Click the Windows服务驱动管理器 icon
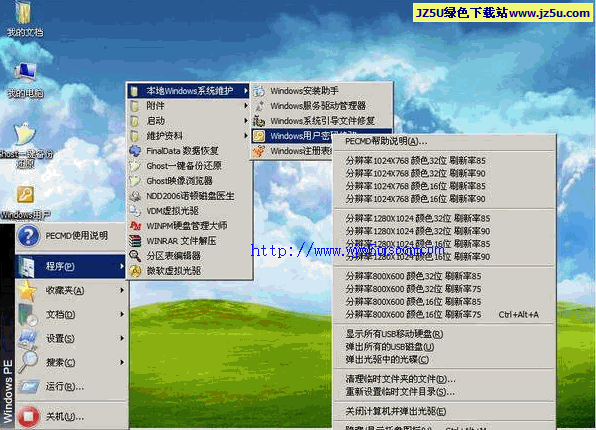 pos(259,106)
